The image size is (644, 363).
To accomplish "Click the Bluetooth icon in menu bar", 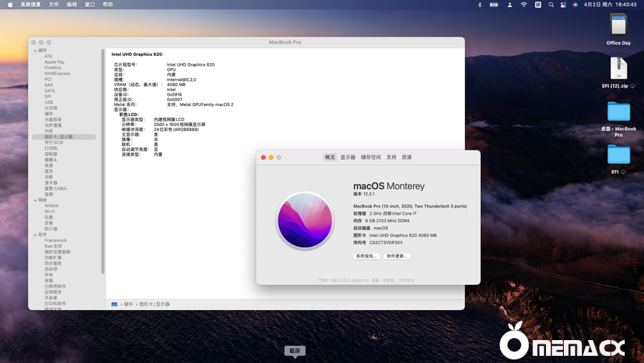I will coord(480,4).
